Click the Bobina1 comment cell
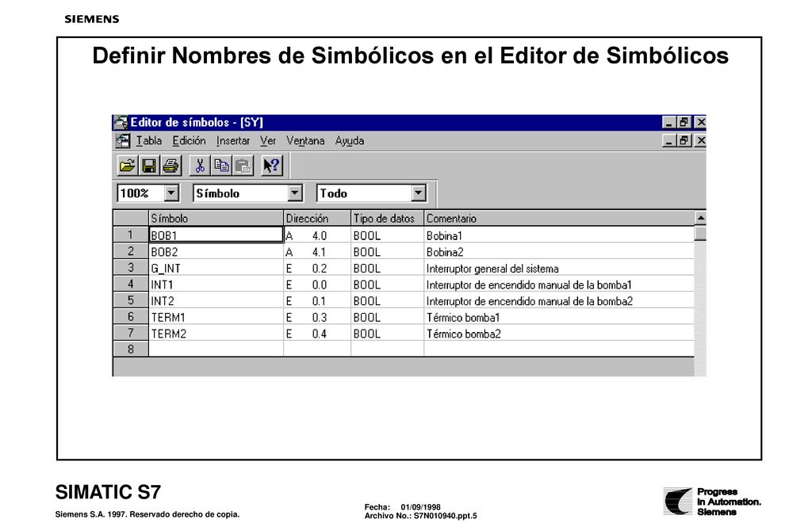Image resolution: width=812 pixels, height=523 pixels. click(x=559, y=235)
